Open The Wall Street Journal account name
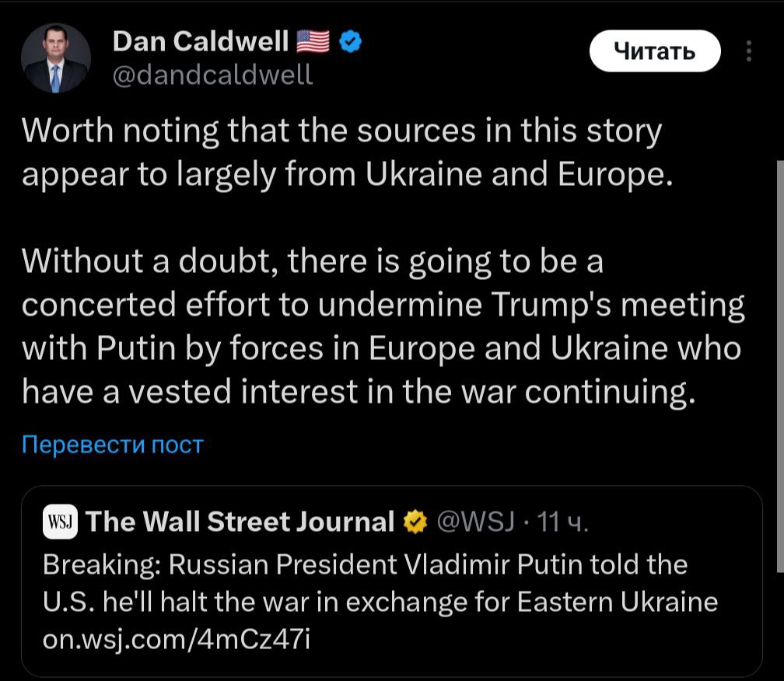784x681 pixels. (x=241, y=521)
